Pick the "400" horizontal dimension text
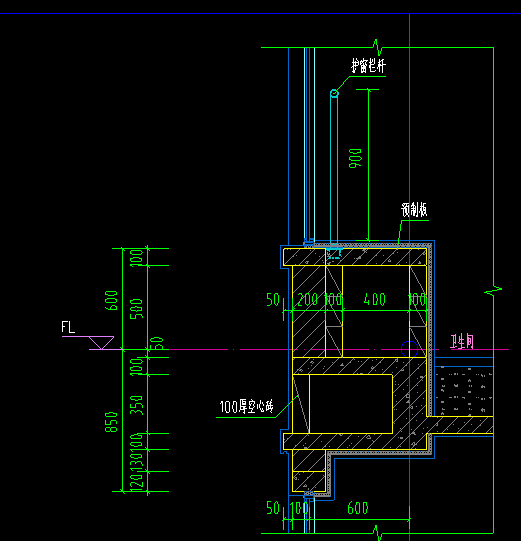This screenshot has width=521, height=541. [x=375, y=299]
